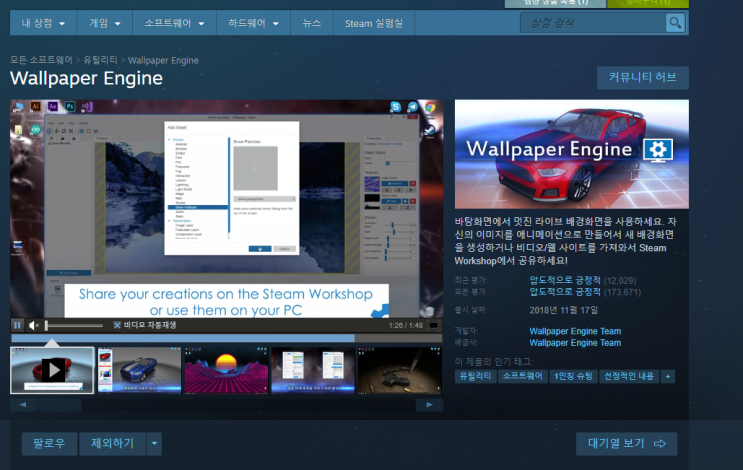Select the retro sunset screenshot thumbnail
743x470 pixels.
click(226, 370)
